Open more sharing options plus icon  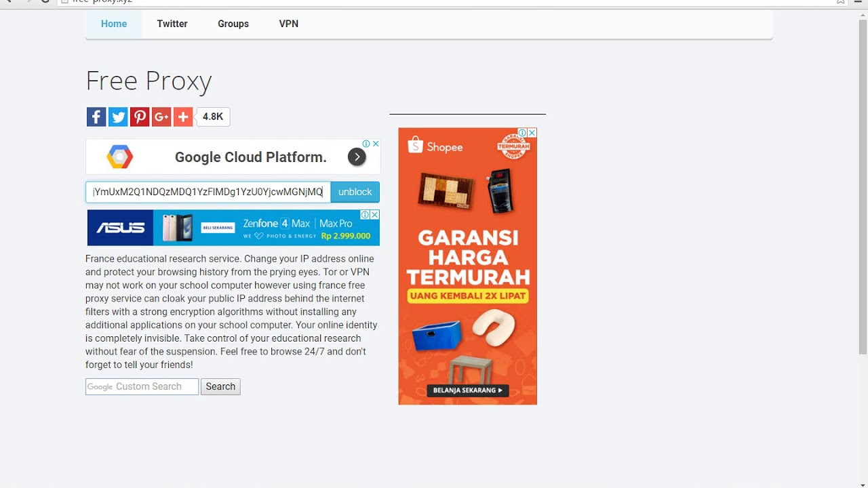point(183,117)
